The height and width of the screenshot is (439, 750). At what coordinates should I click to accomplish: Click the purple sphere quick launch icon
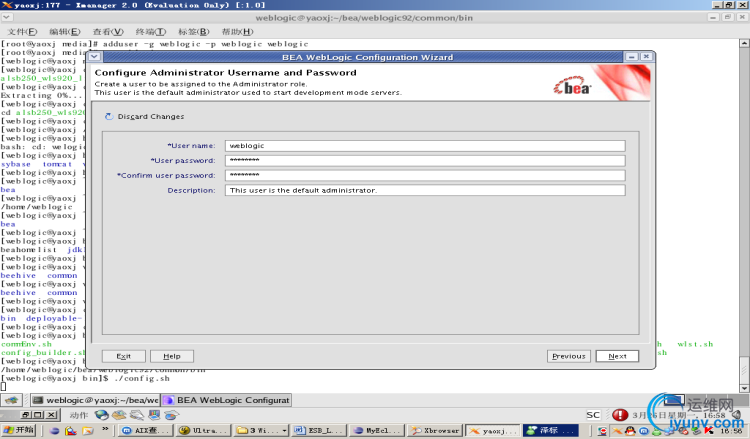coord(55,431)
